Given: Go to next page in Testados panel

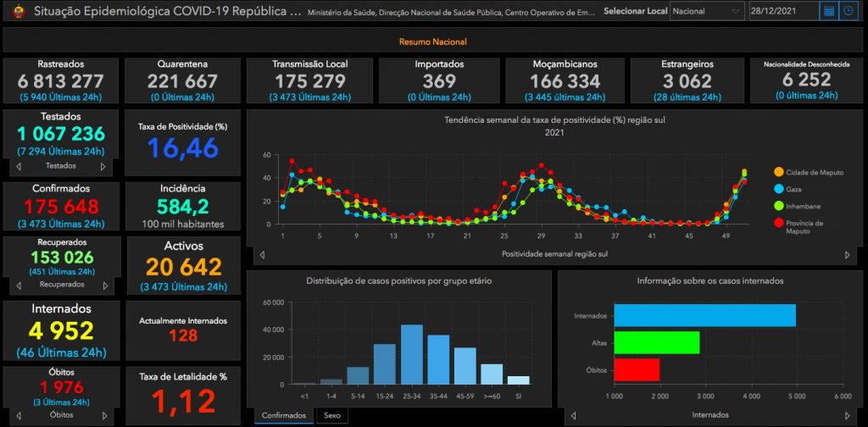Looking at the screenshot, I should 103,166.
